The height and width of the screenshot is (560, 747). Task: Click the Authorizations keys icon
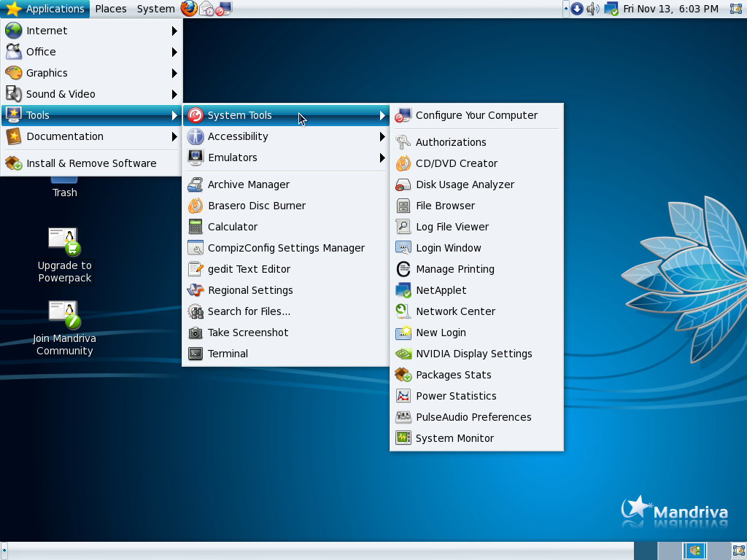[403, 142]
